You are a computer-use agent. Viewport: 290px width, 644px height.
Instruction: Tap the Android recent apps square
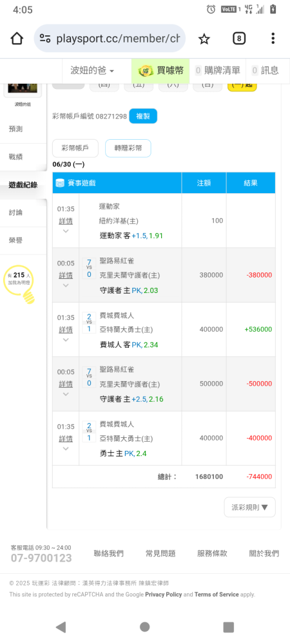tap(228, 627)
